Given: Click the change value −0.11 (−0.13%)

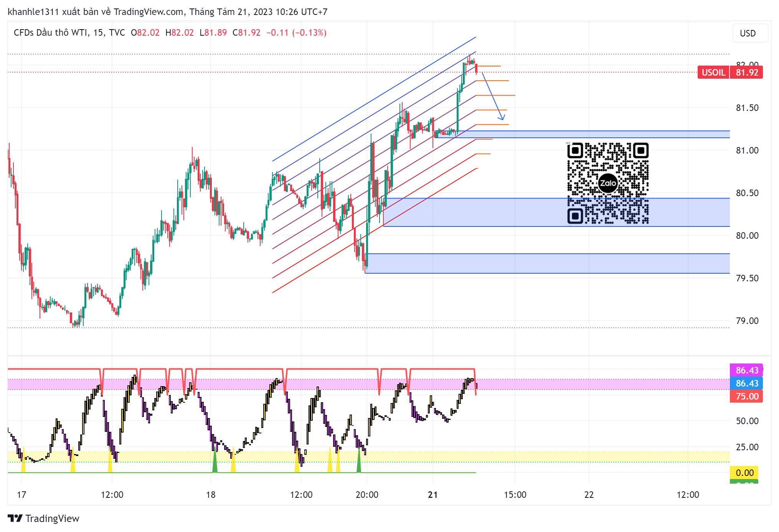Looking at the screenshot, I should coord(296,33).
